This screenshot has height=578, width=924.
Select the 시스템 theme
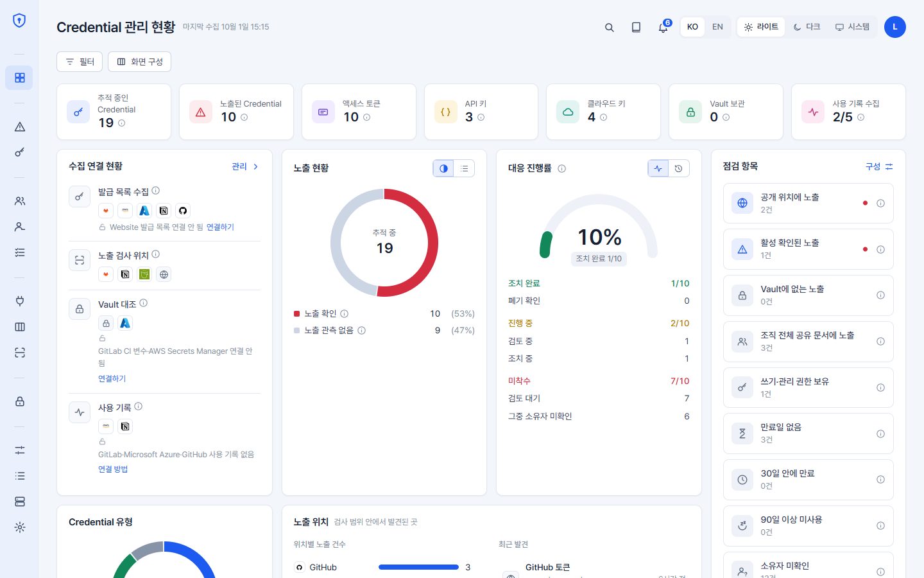852,27
